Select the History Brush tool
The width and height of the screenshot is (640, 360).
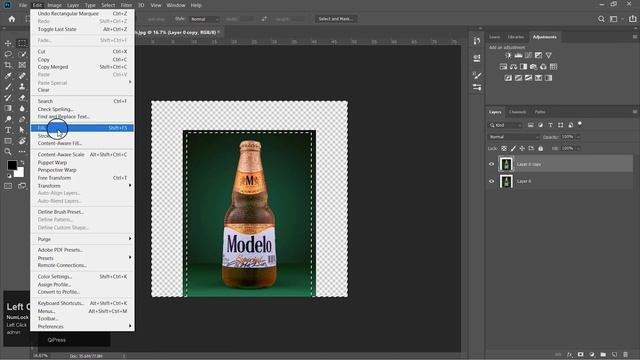tap(8, 98)
